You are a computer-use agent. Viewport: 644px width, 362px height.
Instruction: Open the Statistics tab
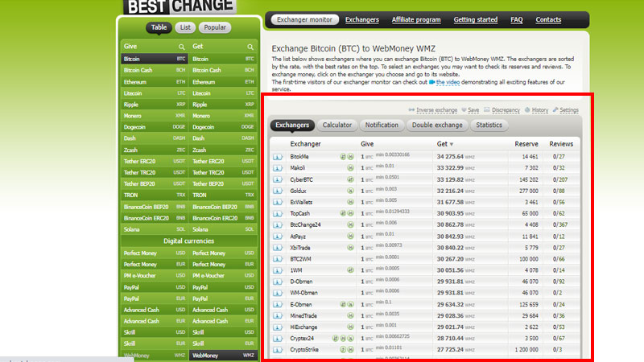(489, 125)
